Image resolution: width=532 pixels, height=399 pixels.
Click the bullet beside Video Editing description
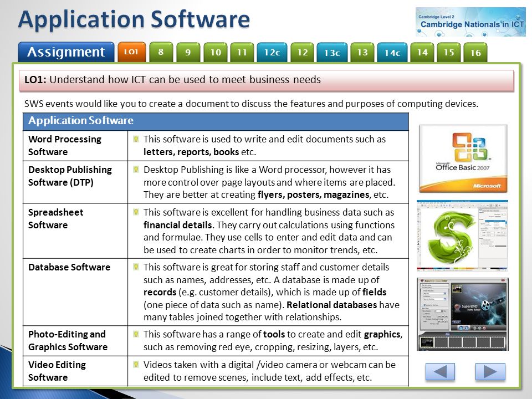136,365
